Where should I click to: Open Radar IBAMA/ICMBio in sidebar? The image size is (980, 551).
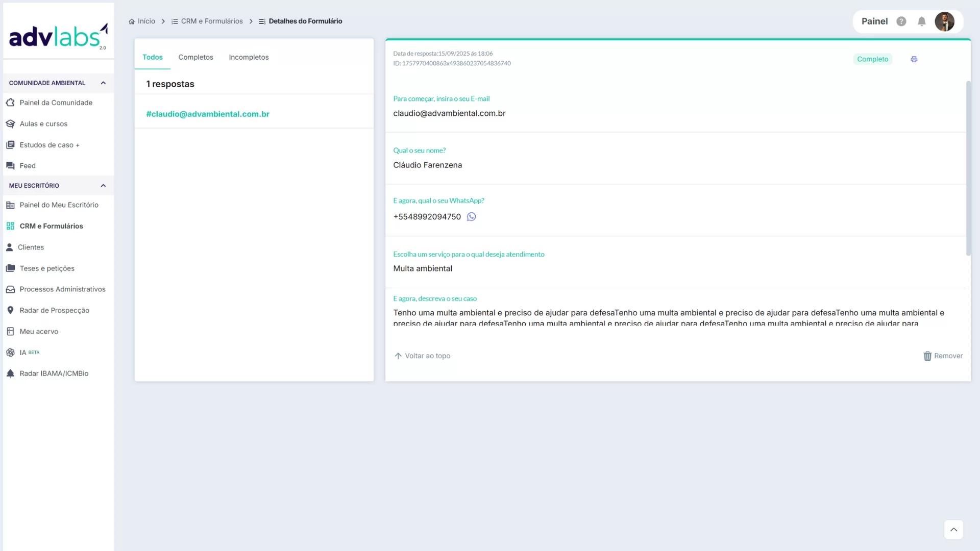tap(54, 373)
